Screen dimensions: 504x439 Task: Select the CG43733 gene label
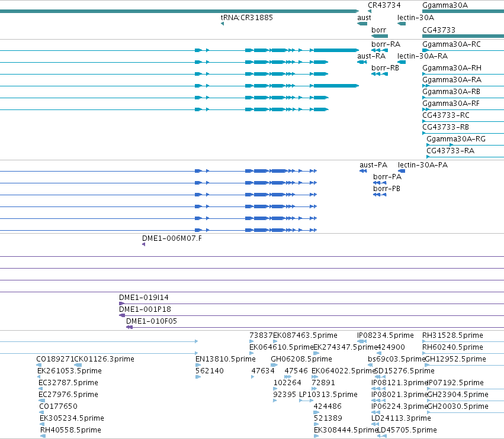click(439, 30)
